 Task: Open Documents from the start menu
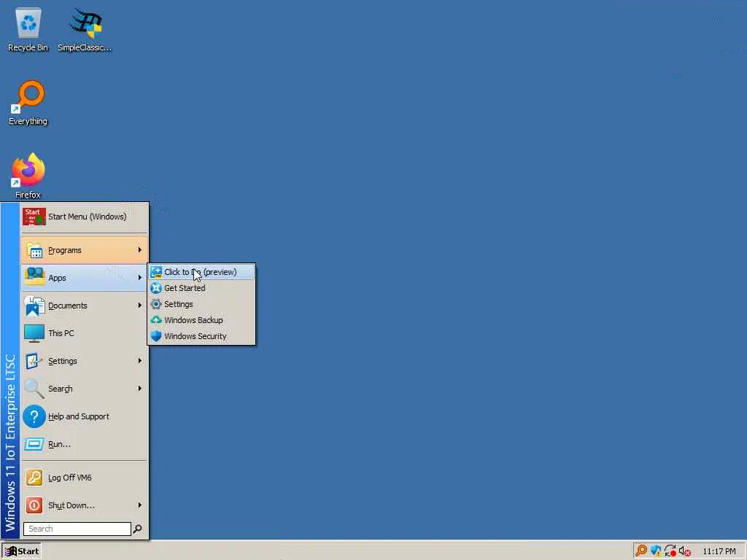pyautogui.click(x=85, y=306)
